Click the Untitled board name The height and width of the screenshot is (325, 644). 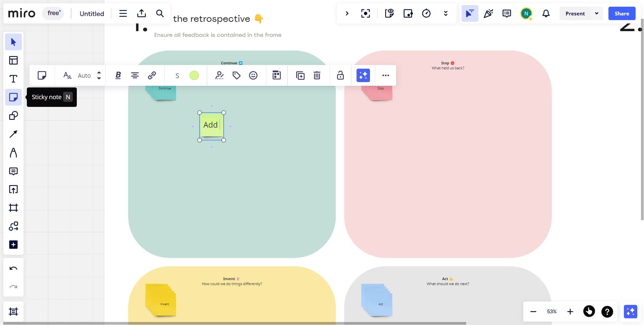pos(92,14)
